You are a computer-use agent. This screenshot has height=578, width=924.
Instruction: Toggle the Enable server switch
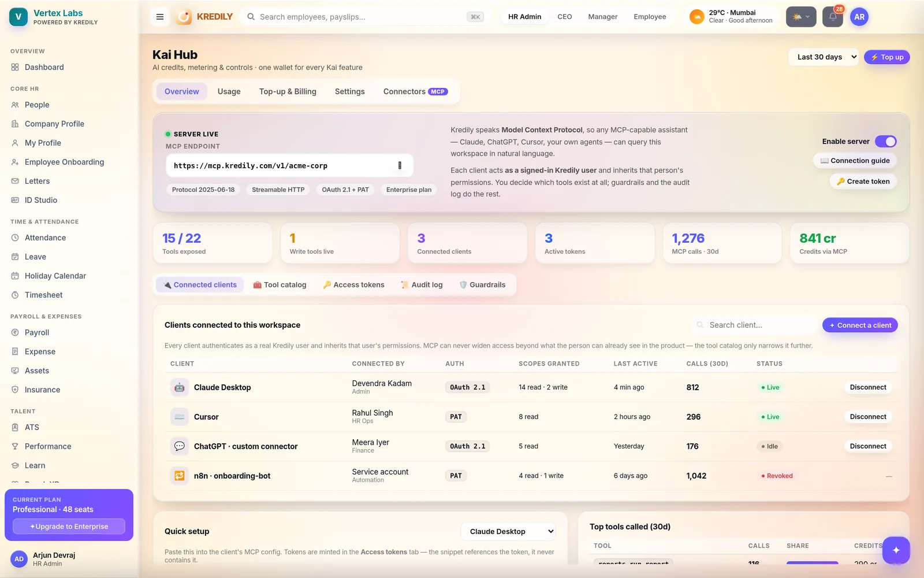886,141
